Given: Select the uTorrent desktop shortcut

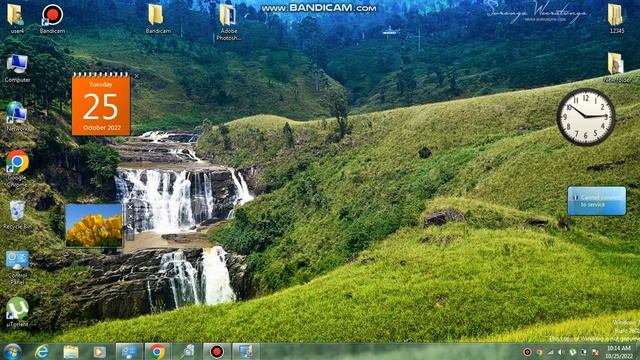Looking at the screenshot, I should [17, 309].
